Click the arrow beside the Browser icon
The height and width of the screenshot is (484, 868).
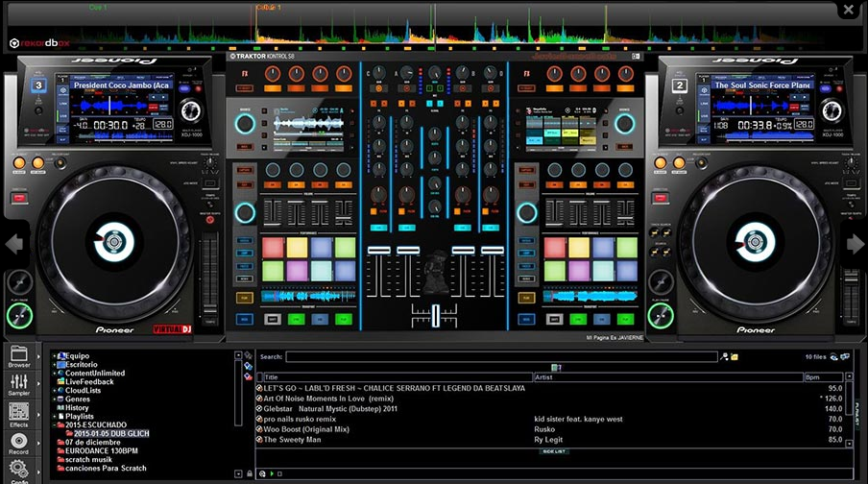point(38,356)
